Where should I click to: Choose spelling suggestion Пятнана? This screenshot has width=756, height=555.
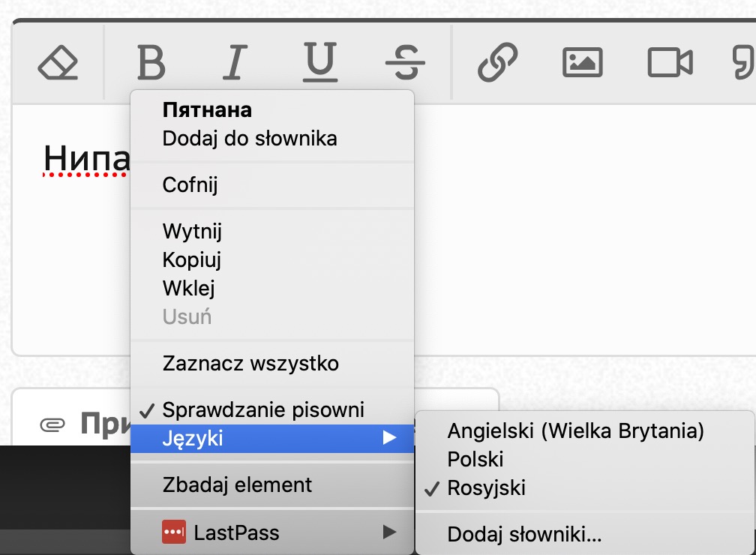point(272,110)
